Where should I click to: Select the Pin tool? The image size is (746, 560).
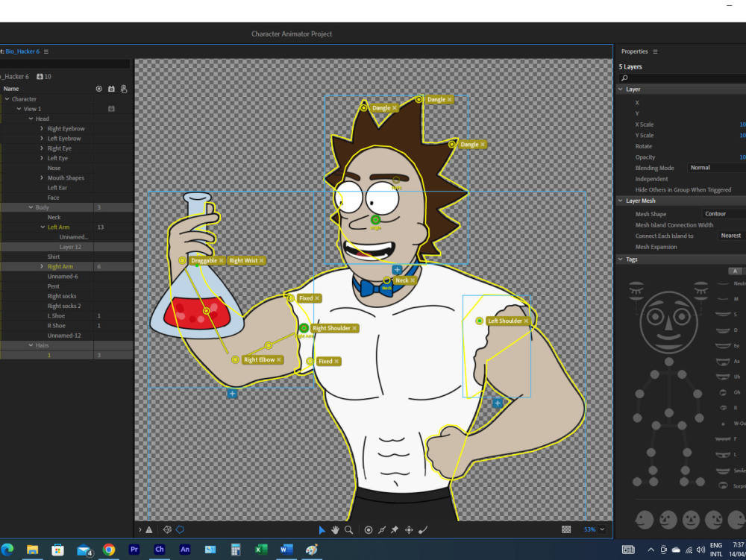coord(395,529)
